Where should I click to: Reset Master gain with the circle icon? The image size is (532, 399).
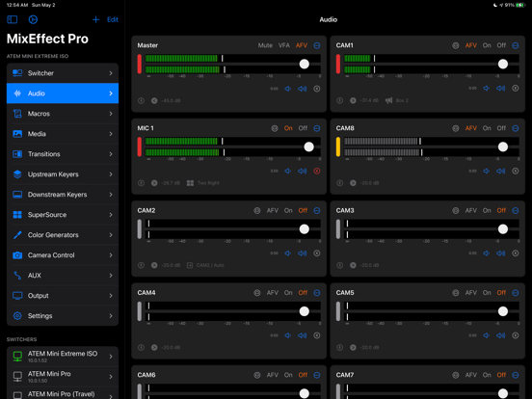coord(317,89)
